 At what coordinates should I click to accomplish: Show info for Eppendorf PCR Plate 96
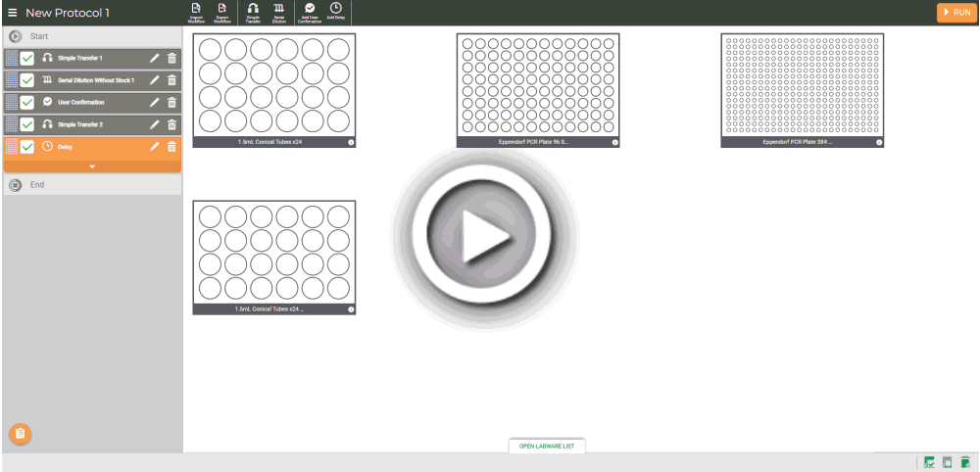click(x=615, y=143)
